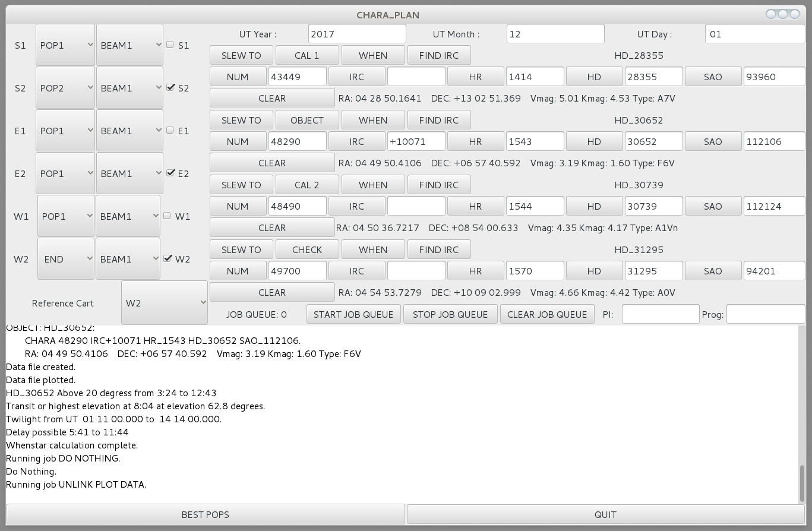Click the 'JOB QUEUE: 0' status text

coord(257,314)
